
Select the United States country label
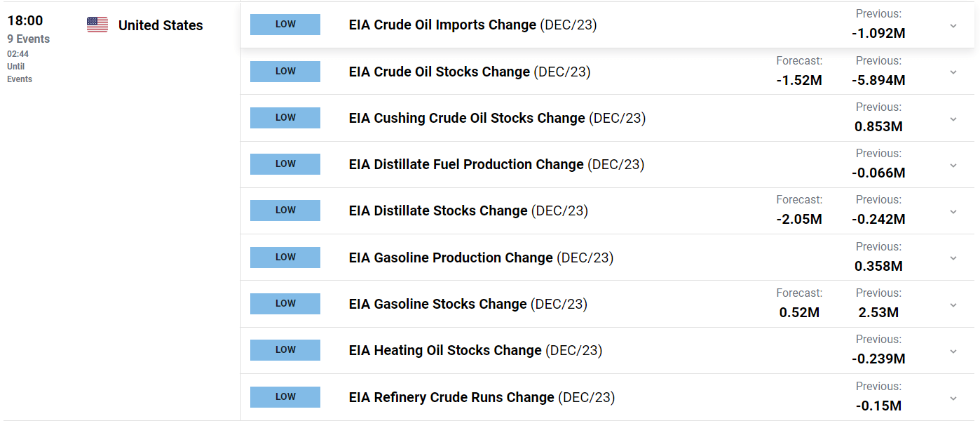pyautogui.click(x=161, y=26)
